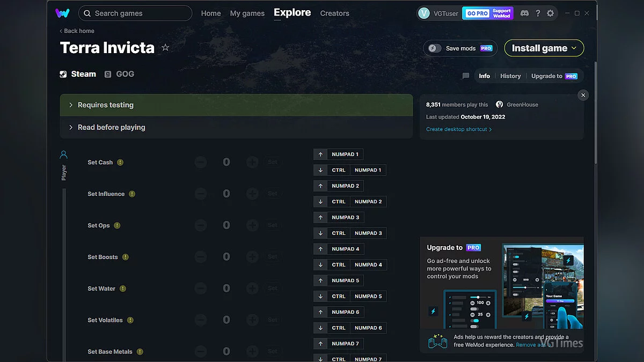Open the My games tab
The width and height of the screenshot is (644, 362).
coord(247,13)
